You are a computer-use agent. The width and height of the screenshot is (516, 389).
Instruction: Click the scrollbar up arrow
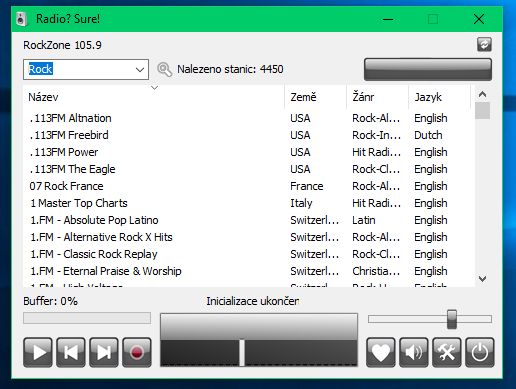pos(482,94)
